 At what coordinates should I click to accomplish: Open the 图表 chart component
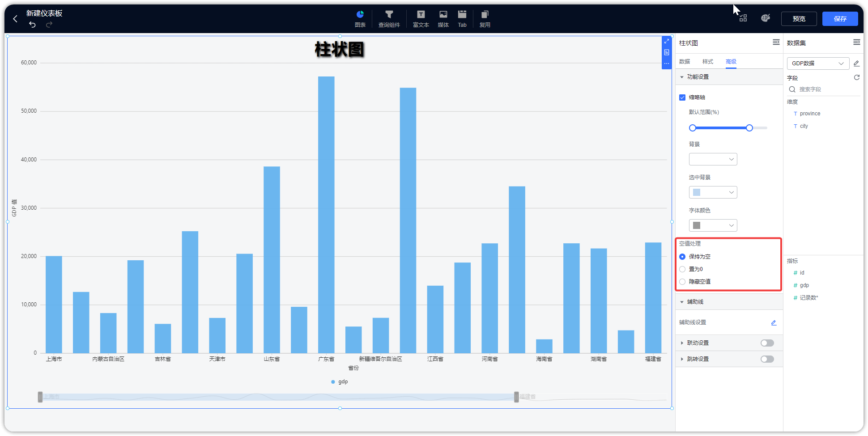(x=360, y=19)
